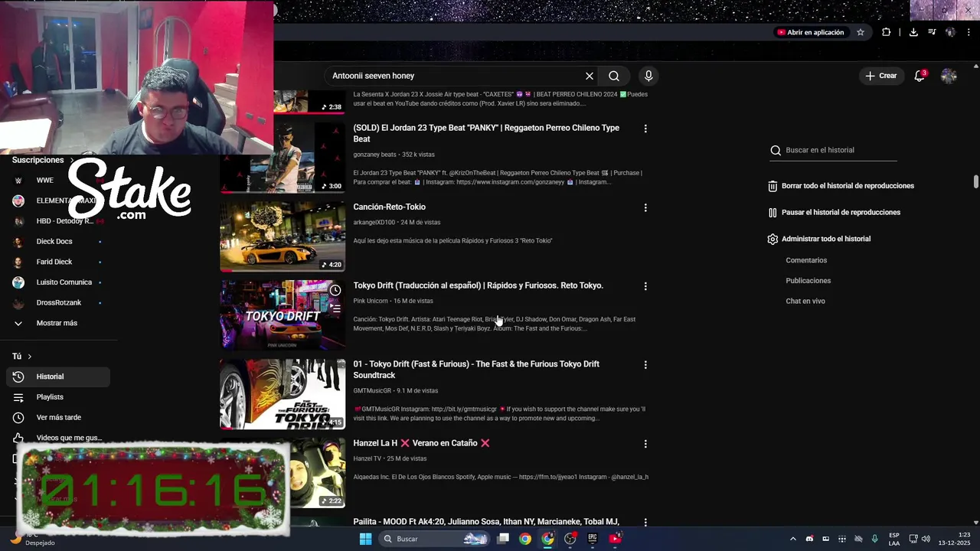This screenshot has width=980, height=551.
Task: Click the Crear button
Action: tap(881, 76)
